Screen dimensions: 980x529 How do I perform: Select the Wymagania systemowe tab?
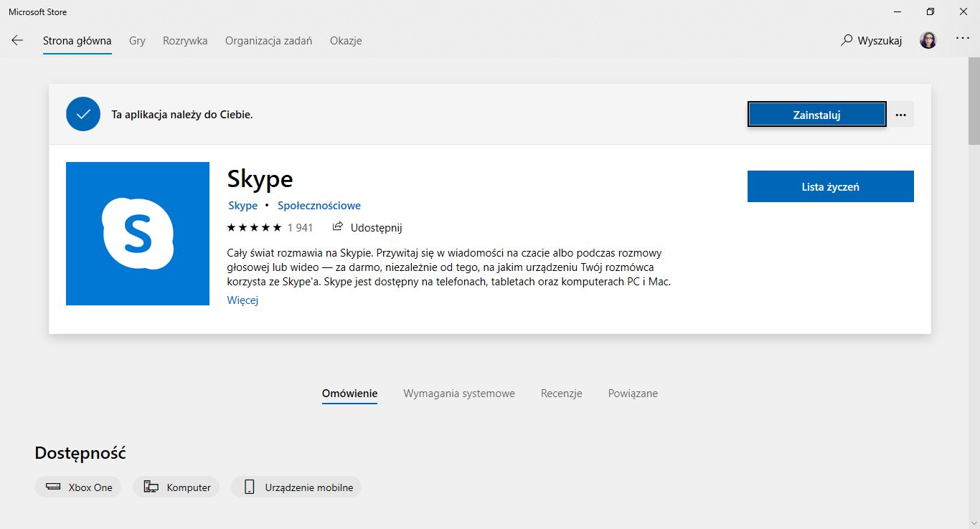point(459,394)
